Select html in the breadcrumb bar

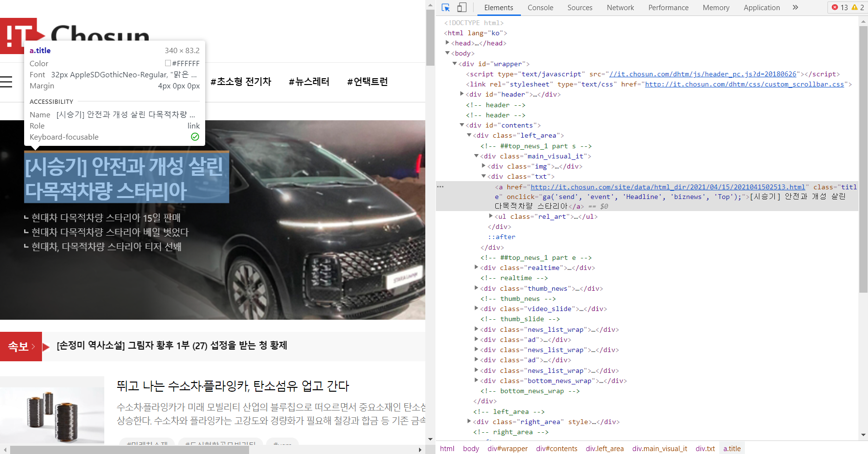447,449
